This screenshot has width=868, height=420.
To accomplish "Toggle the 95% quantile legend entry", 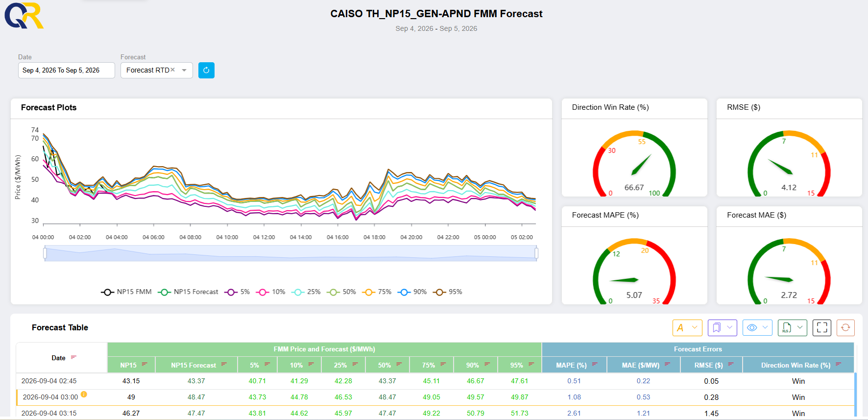I will click(448, 292).
